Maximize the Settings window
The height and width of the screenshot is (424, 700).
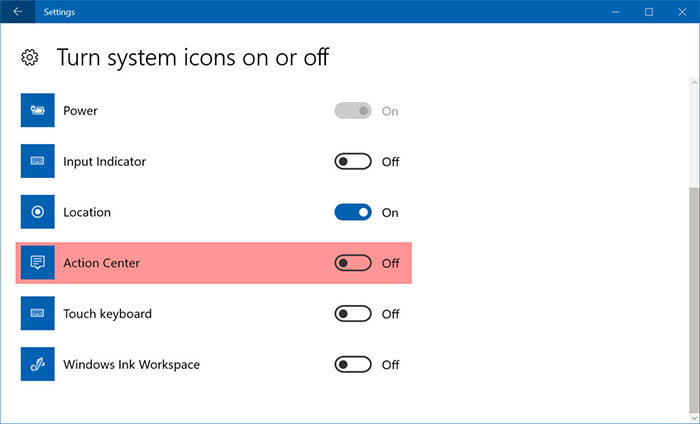tap(649, 12)
